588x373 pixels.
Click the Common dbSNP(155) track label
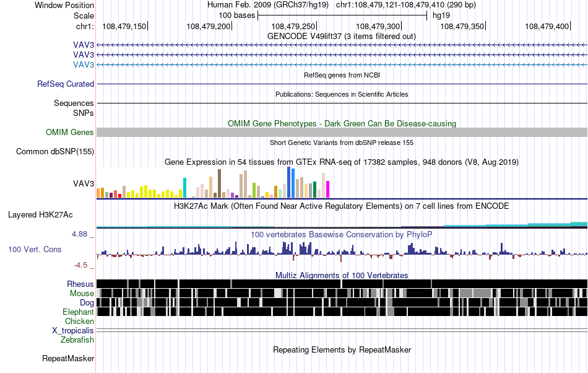click(54, 151)
